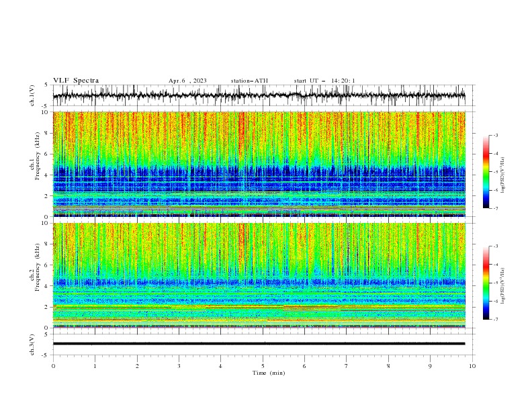Click the time axis tick label '0'
This screenshot has width=532, height=411.
(x=53, y=366)
